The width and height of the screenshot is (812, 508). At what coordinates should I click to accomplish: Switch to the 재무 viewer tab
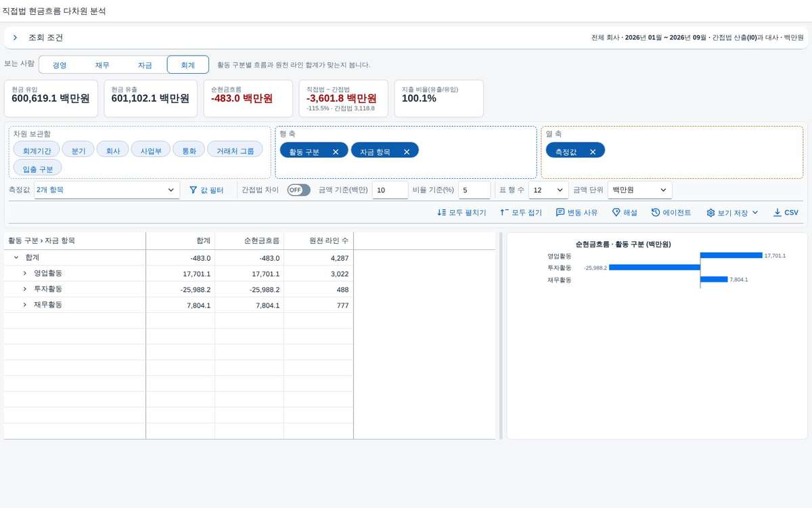(102, 65)
